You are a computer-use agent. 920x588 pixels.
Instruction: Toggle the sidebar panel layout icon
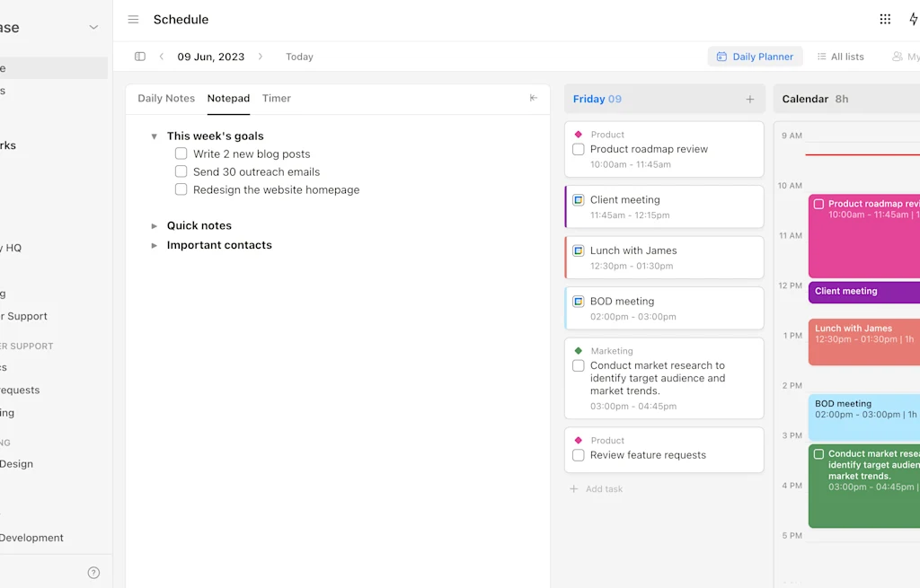coord(139,57)
